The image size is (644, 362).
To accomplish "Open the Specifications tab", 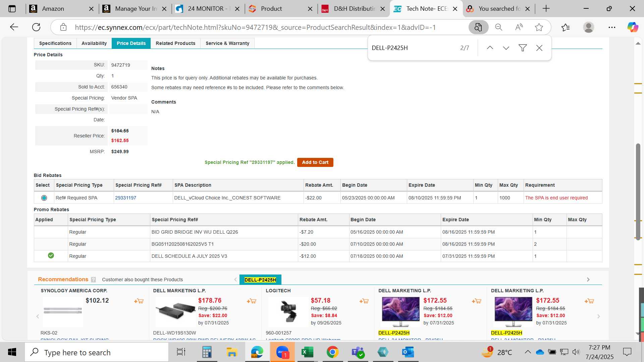I will pyautogui.click(x=55, y=43).
